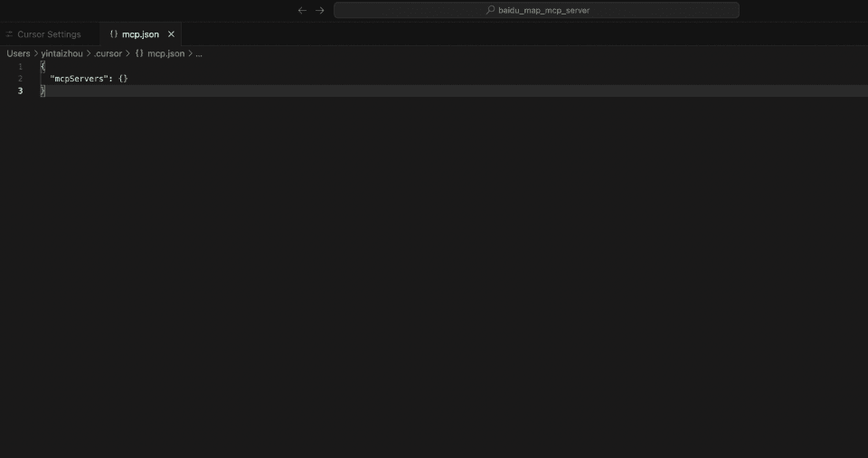Click the Cursor Settings tab icon
The width and height of the screenshot is (868, 458).
pyautogui.click(x=9, y=34)
